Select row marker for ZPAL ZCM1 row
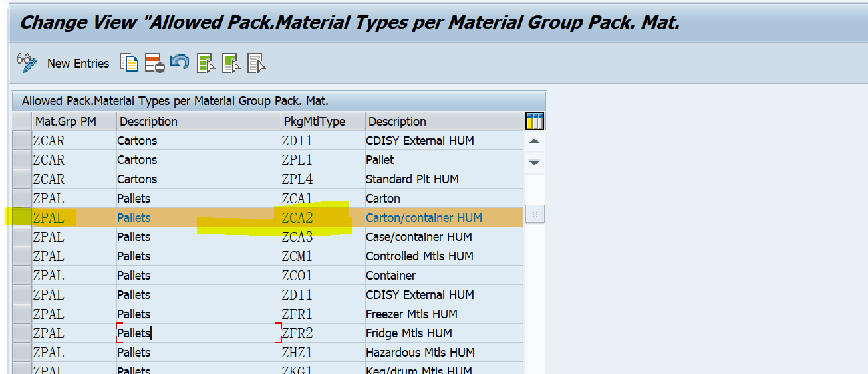The width and height of the screenshot is (868, 374). [22, 256]
